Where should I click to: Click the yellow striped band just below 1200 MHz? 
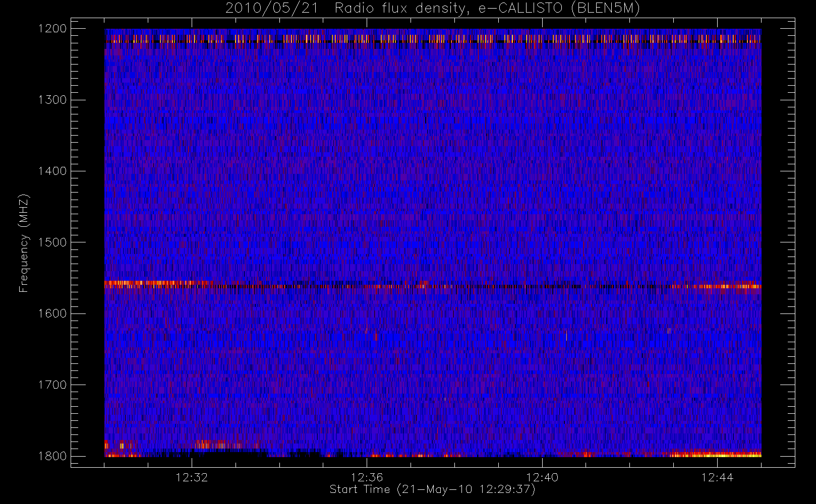click(433, 39)
